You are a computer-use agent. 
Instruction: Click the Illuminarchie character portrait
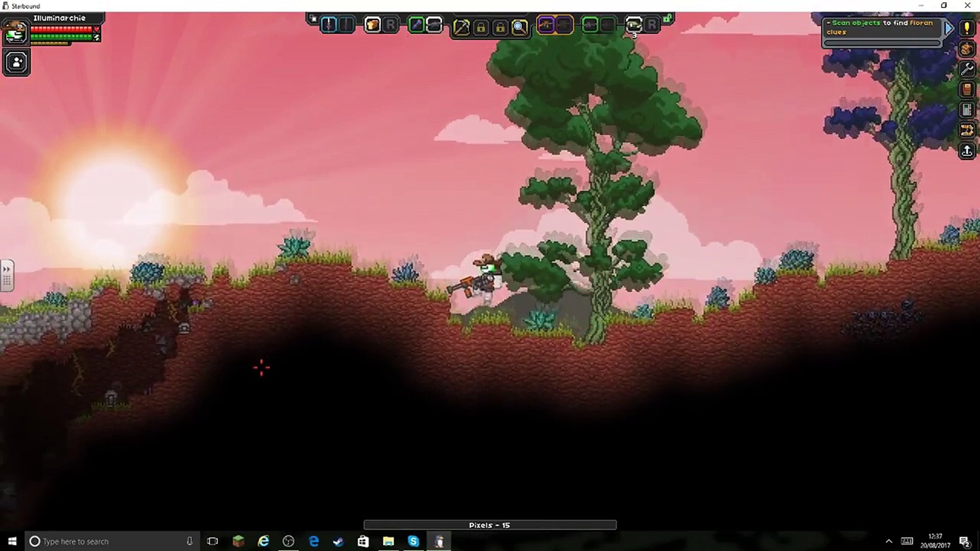[x=15, y=32]
